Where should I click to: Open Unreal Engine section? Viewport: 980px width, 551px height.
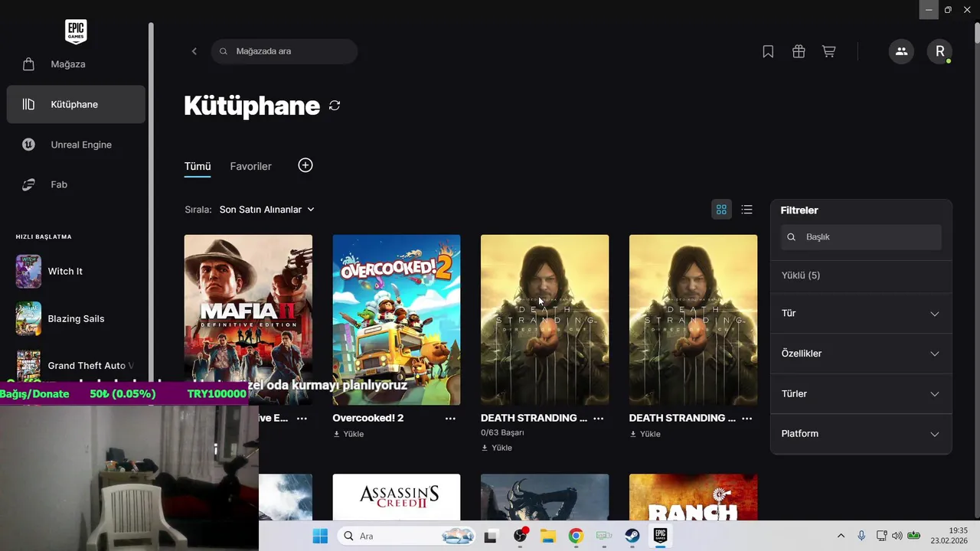point(76,145)
